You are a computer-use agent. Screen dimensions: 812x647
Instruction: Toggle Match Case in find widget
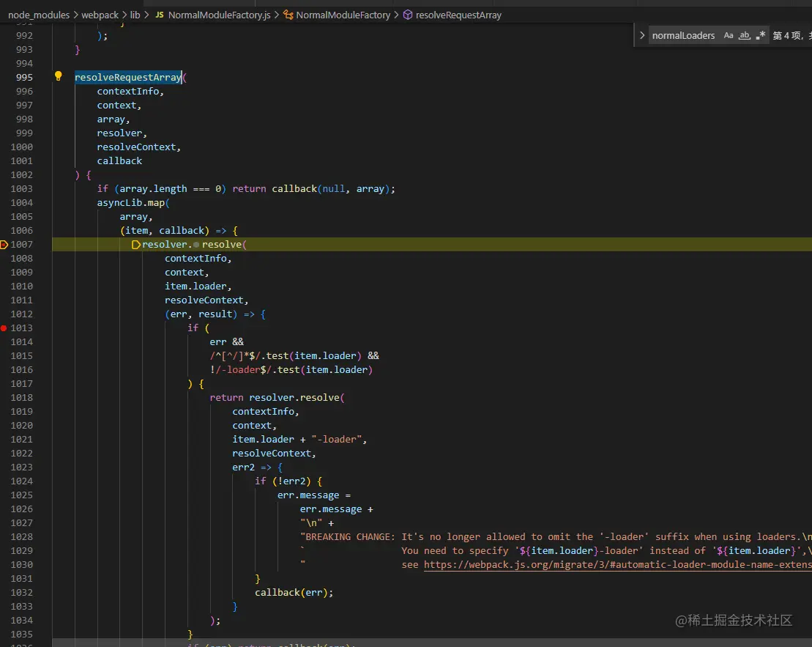pyautogui.click(x=728, y=35)
